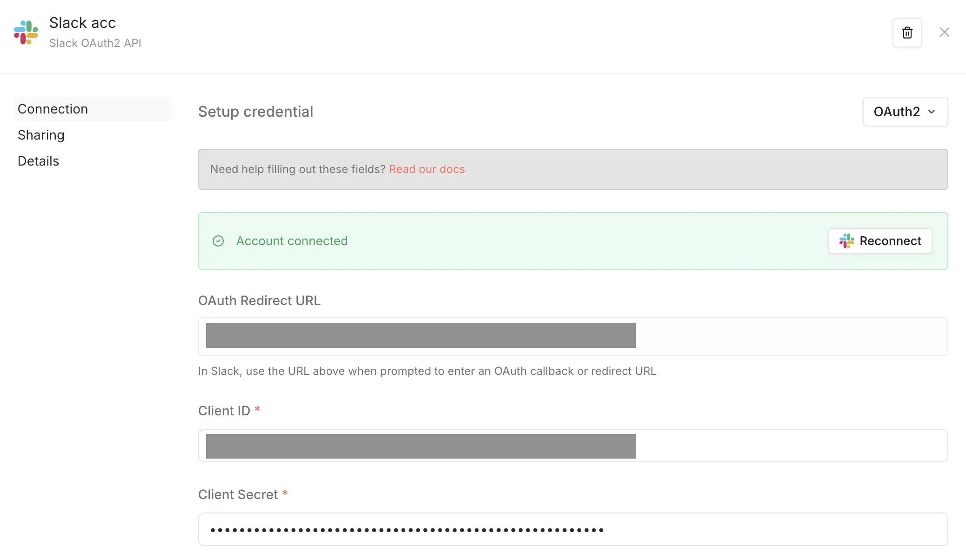Open the Connection tab
966x560 pixels.
click(x=53, y=109)
